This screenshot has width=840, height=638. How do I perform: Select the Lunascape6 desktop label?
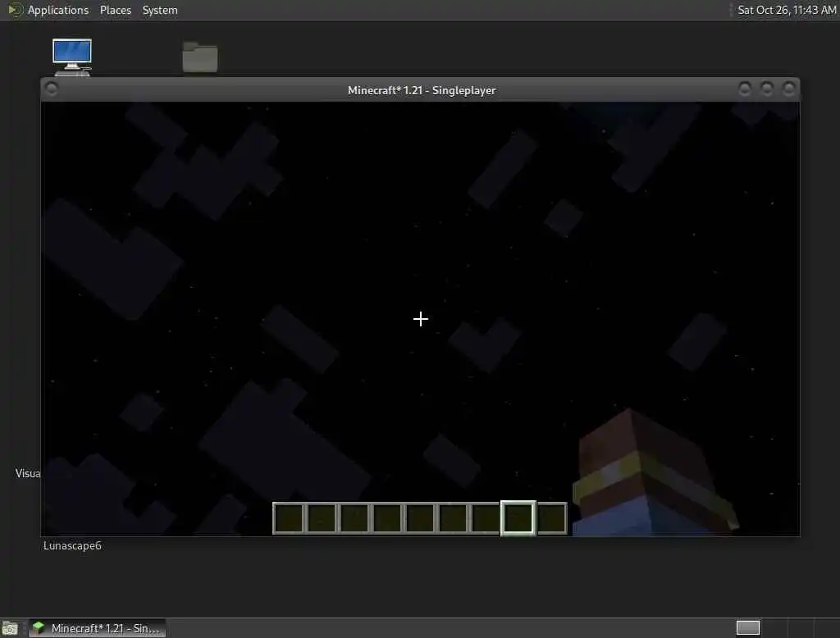[72, 546]
